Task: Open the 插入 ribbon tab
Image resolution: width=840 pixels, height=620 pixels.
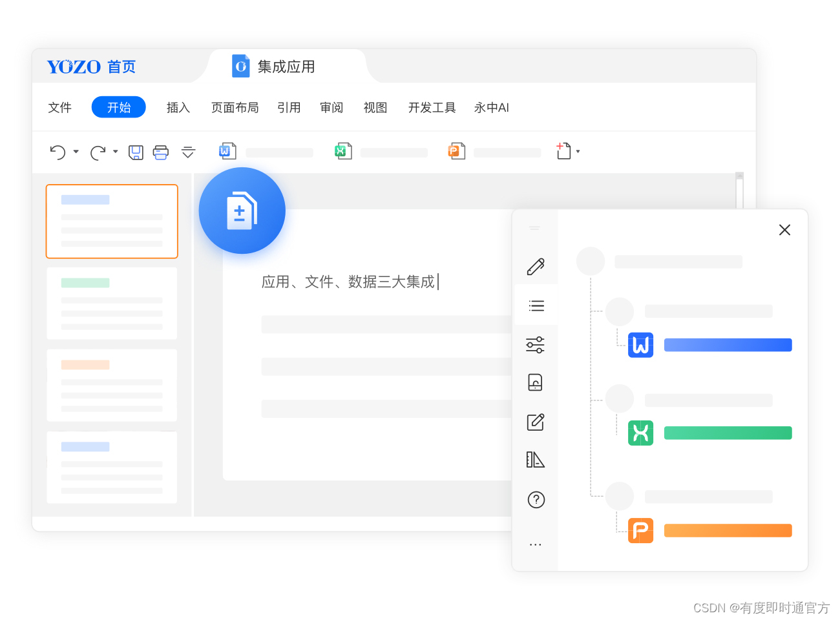Action: 178,107
